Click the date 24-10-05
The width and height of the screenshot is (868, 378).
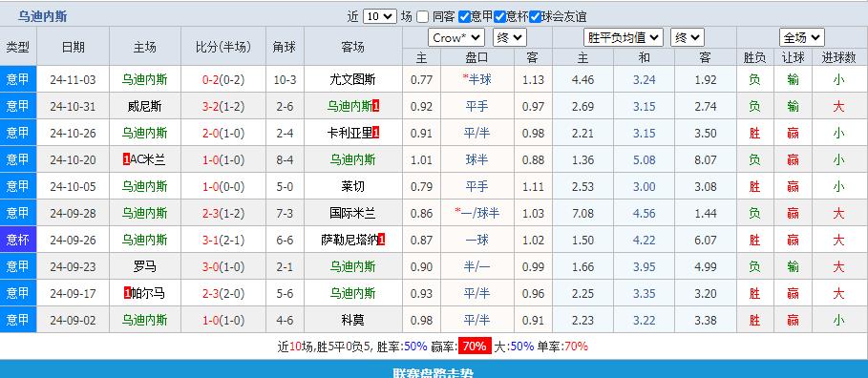point(73,186)
